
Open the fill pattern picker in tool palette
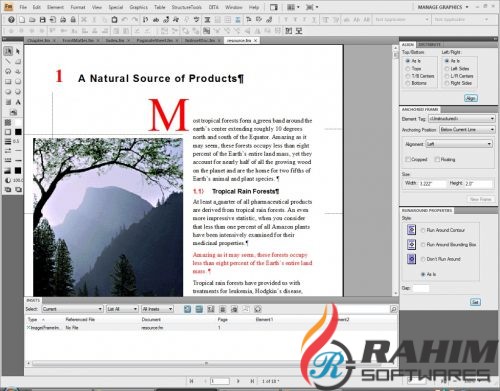point(8,123)
